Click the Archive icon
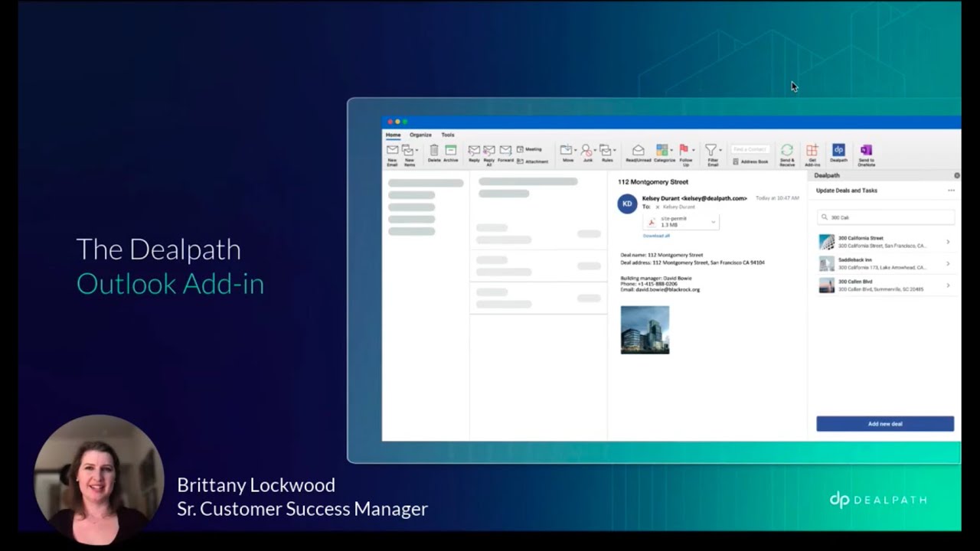This screenshot has height=551, width=980. [450, 150]
